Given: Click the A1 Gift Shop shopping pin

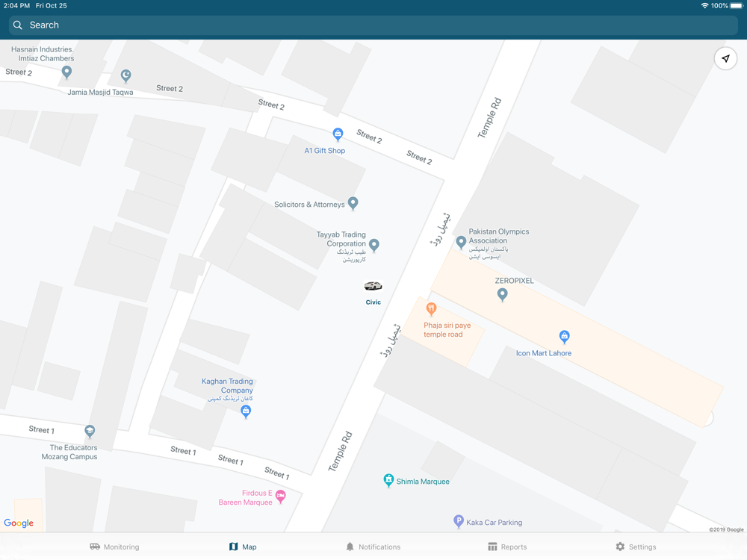Looking at the screenshot, I should point(338,134).
